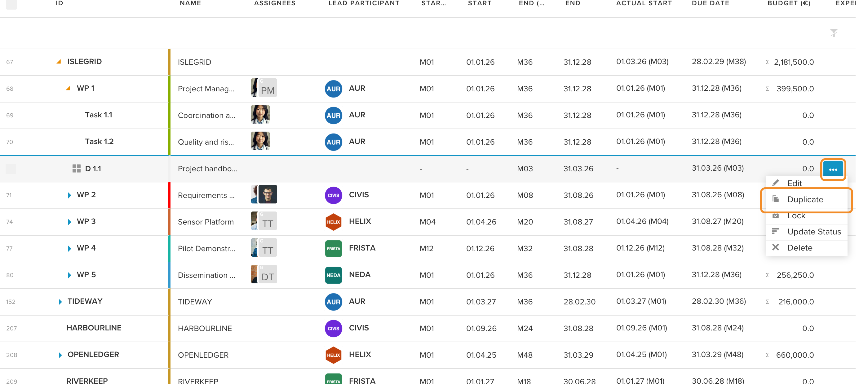Tick the checkbox on the D 1.1 row
The height and width of the screenshot is (384, 868).
pos(11,168)
